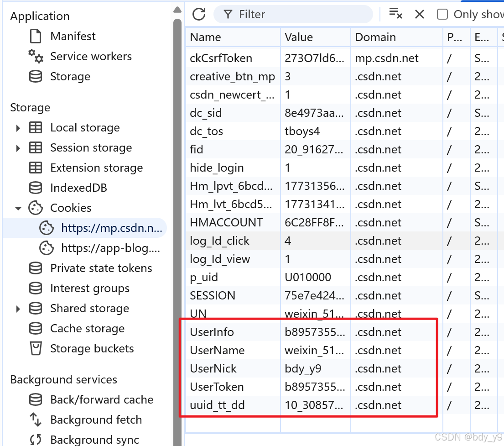Select https://mp.csdn.n... cookie origin
Image resolution: width=504 pixels, height=446 pixels.
(112, 228)
